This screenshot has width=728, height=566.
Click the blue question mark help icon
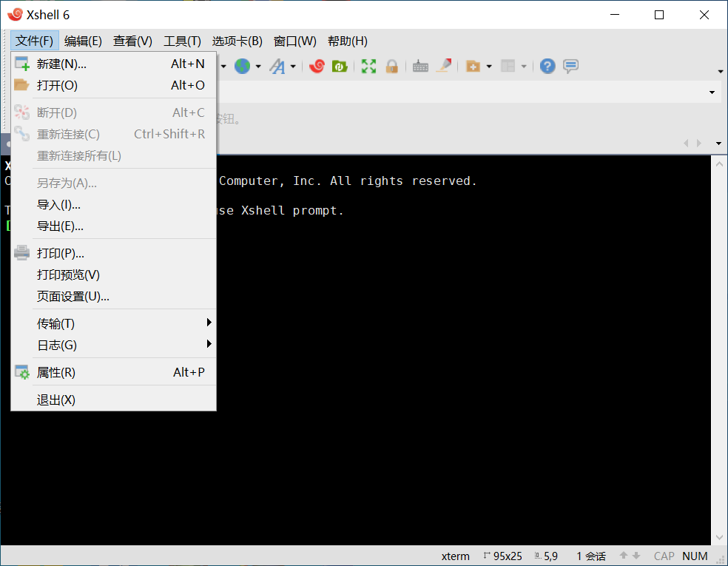coord(547,67)
